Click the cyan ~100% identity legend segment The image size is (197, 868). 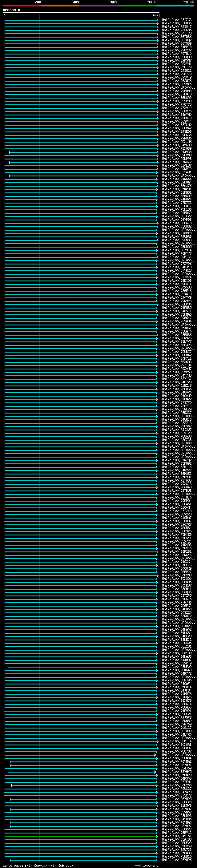(175, 6)
